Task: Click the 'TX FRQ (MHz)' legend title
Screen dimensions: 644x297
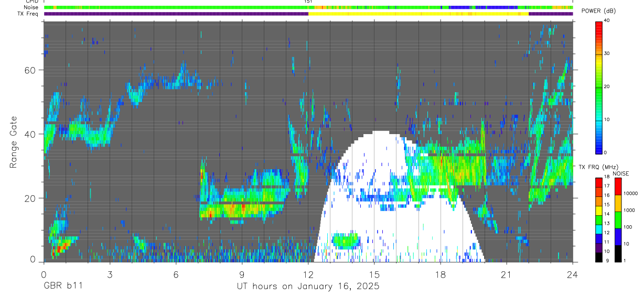Action: click(597, 167)
